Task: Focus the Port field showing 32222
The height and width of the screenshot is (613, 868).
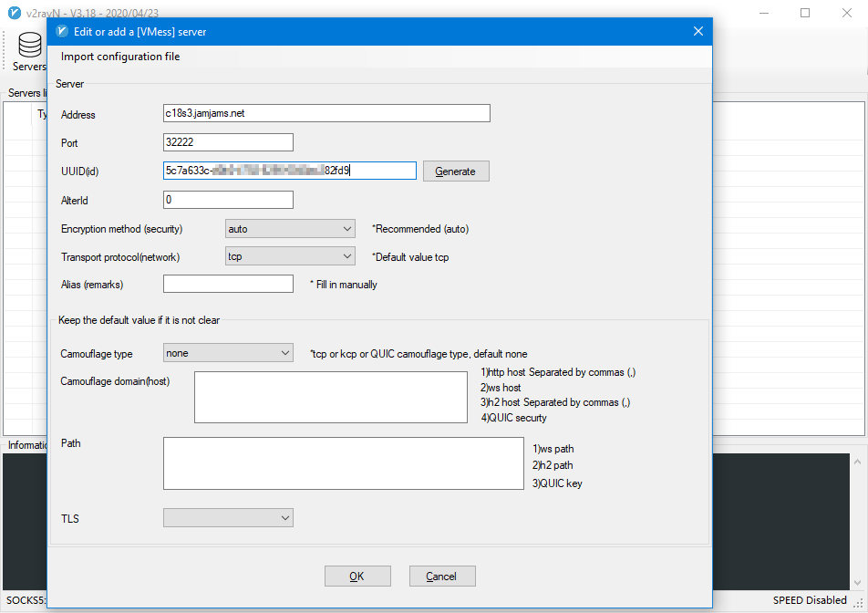Action: pos(228,142)
